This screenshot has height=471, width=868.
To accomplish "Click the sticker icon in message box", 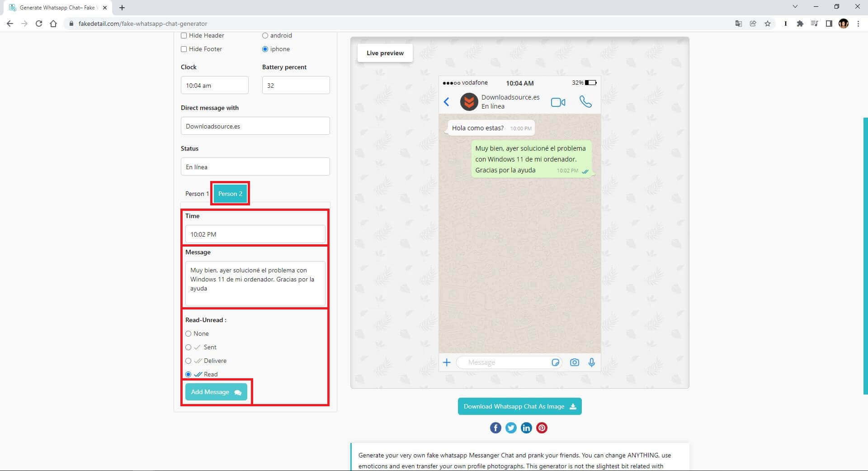I will click(x=555, y=362).
